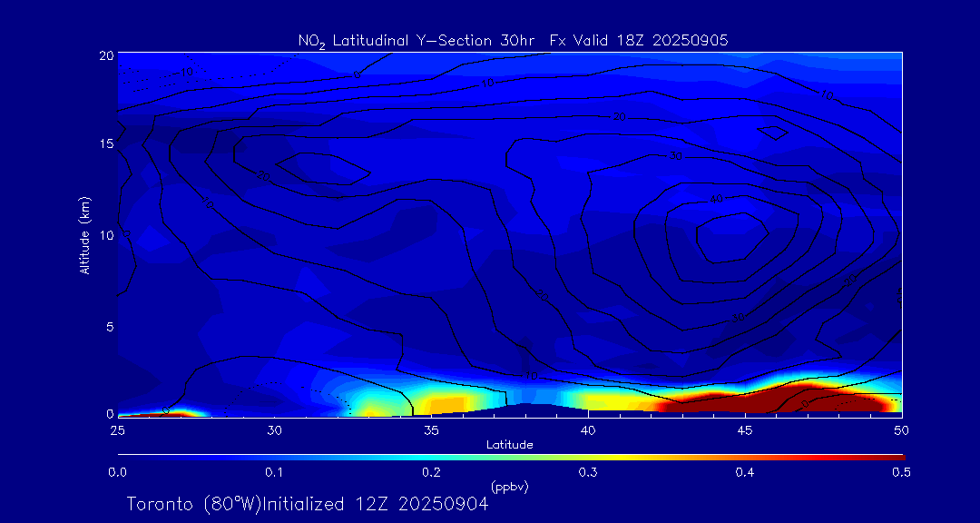Click the Altitude (km) y-axis label
980x523 pixels.
coord(84,234)
